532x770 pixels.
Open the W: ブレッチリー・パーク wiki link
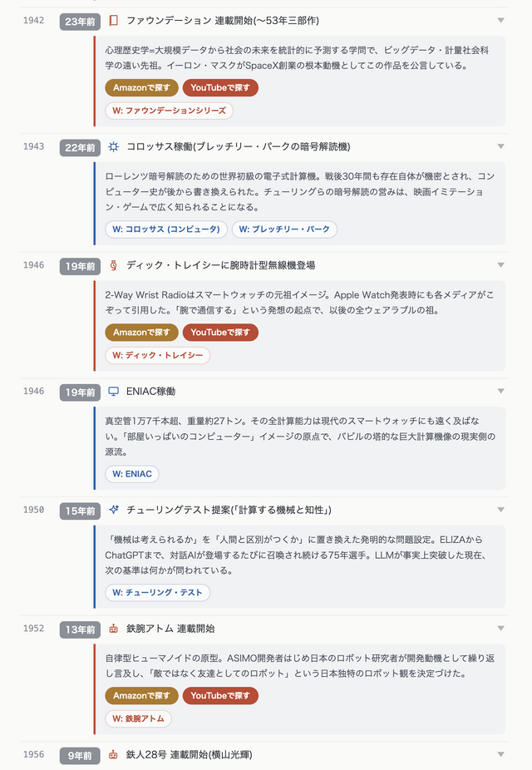pos(284,230)
